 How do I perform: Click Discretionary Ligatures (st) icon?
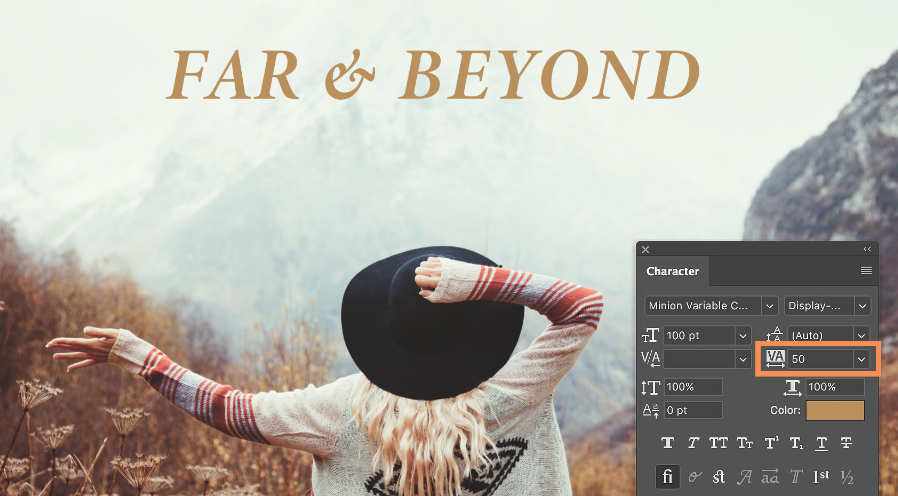click(719, 477)
